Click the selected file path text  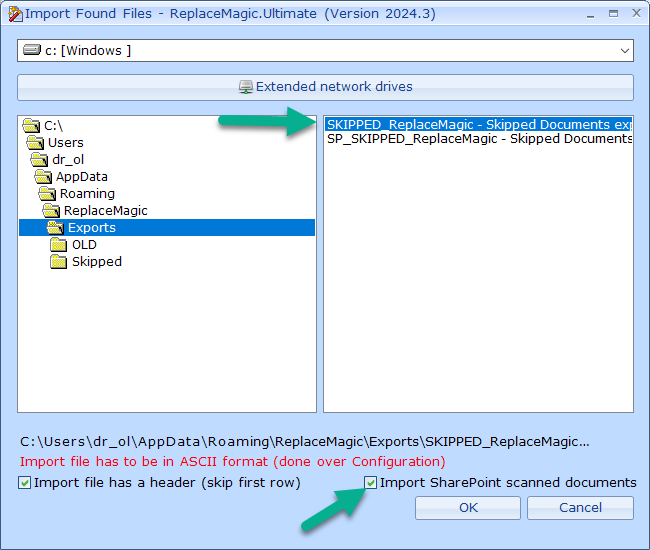304,442
